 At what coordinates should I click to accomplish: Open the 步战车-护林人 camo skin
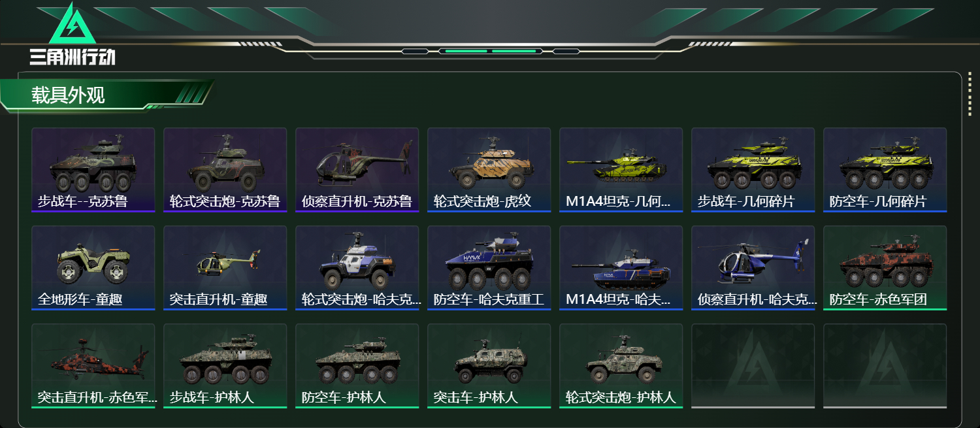pyautogui.click(x=225, y=366)
